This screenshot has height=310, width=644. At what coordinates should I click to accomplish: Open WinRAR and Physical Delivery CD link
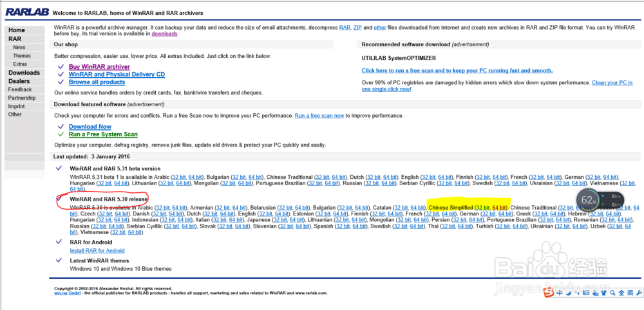tap(117, 74)
